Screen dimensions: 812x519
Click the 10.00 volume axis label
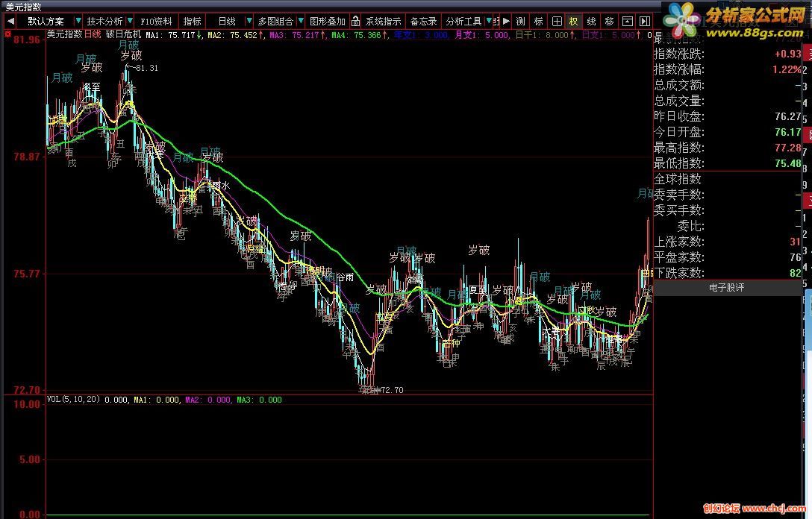point(26,404)
